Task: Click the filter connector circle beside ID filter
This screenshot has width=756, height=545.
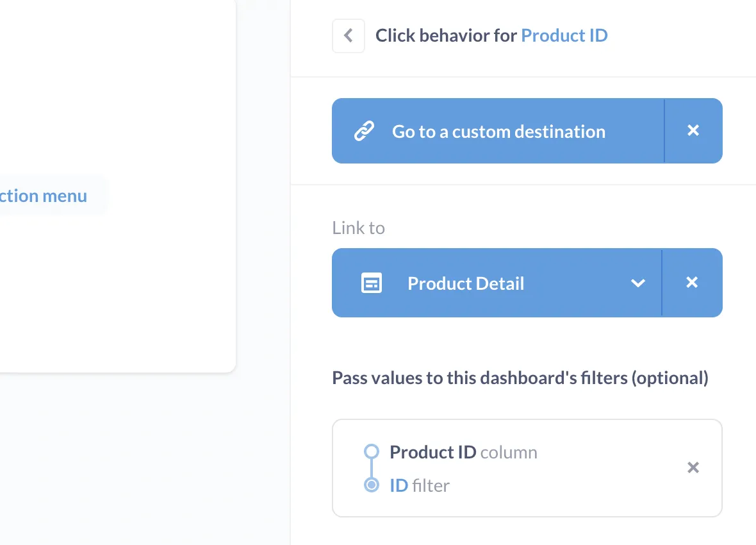Action: 371,485
